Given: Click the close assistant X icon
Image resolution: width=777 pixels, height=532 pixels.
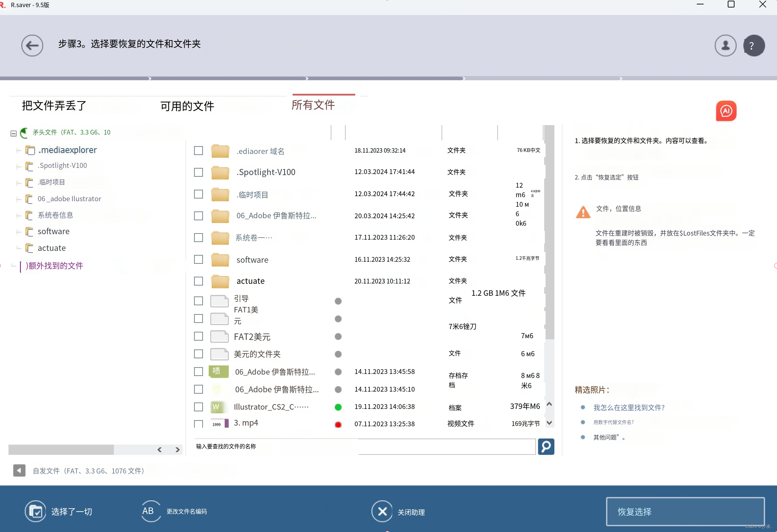Looking at the screenshot, I should pyautogui.click(x=382, y=511).
